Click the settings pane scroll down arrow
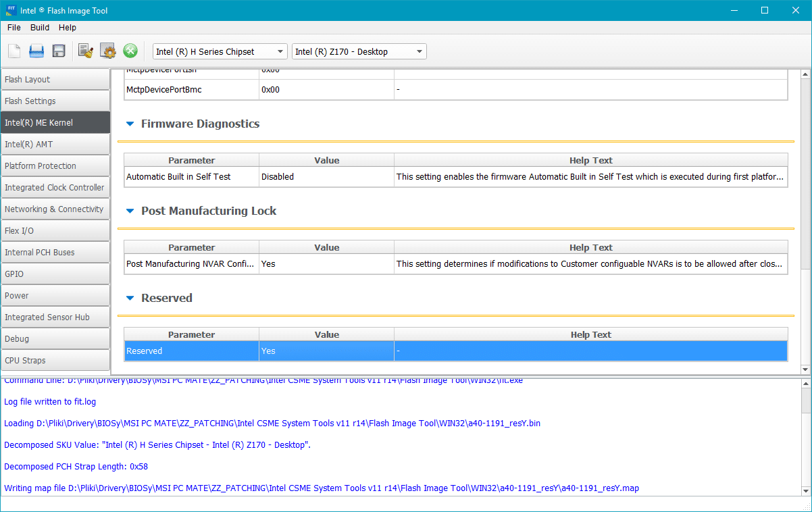Viewport: 812px width, 512px height. point(805,369)
